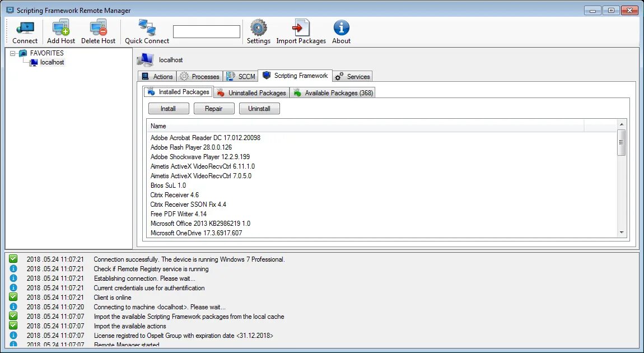Click the green check icon beside 'Connection successfully'
The width and height of the screenshot is (644, 353).
tap(13, 259)
